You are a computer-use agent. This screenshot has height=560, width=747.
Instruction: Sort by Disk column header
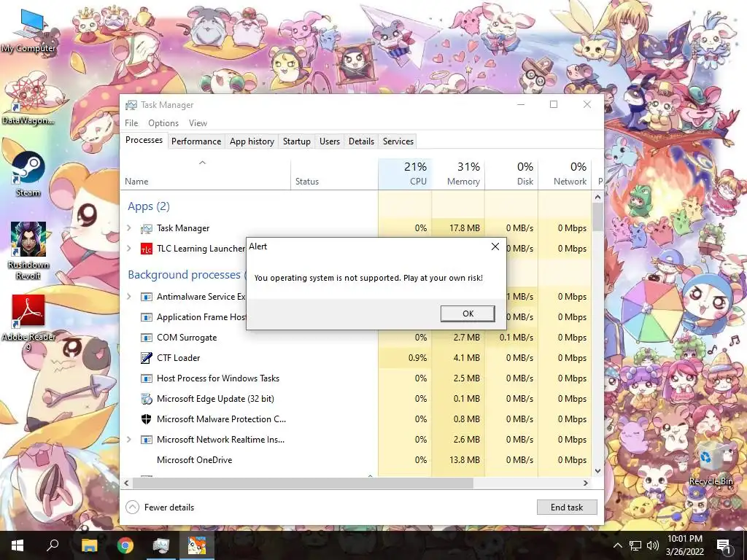click(x=511, y=174)
